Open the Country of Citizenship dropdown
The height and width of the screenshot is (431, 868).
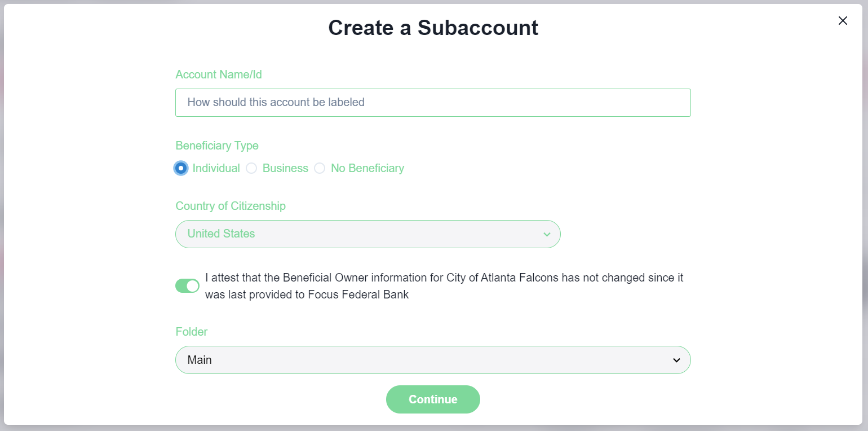pos(367,234)
